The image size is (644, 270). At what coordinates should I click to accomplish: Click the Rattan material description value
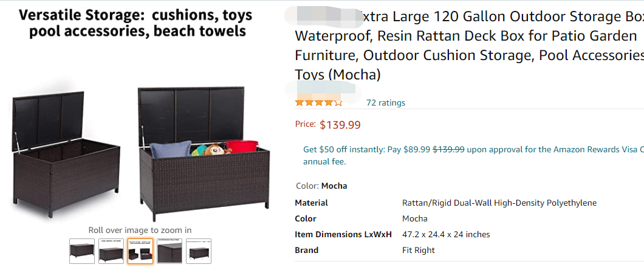coord(499,203)
